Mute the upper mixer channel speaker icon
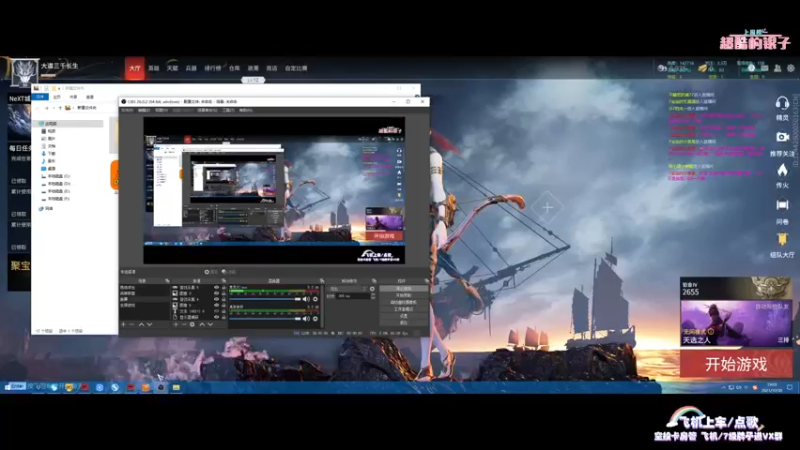Image resolution: width=800 pixels, height=450 pixels. click(x=306, y=299)
